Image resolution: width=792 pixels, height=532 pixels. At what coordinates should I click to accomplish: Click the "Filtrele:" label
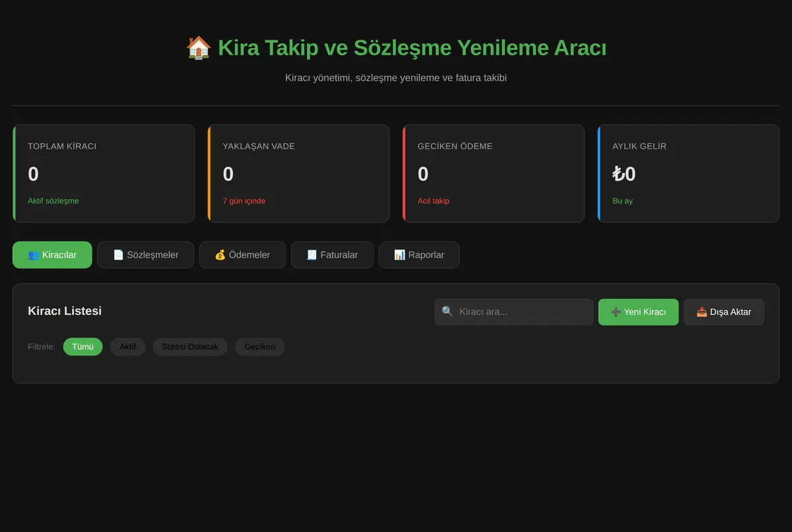click(42, 347)
